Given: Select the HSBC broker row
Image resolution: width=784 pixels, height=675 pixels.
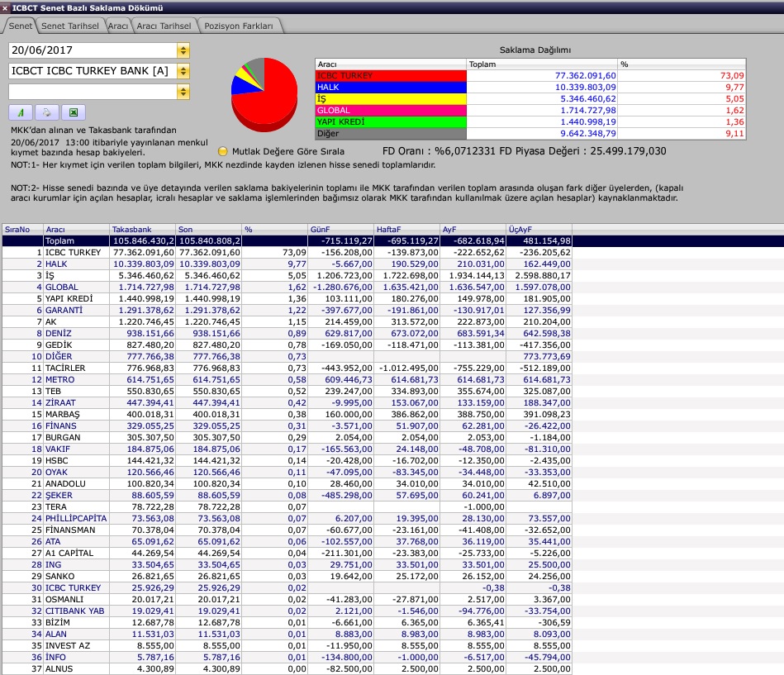Looking at the screenshot, I should click(x=287, y=460).
